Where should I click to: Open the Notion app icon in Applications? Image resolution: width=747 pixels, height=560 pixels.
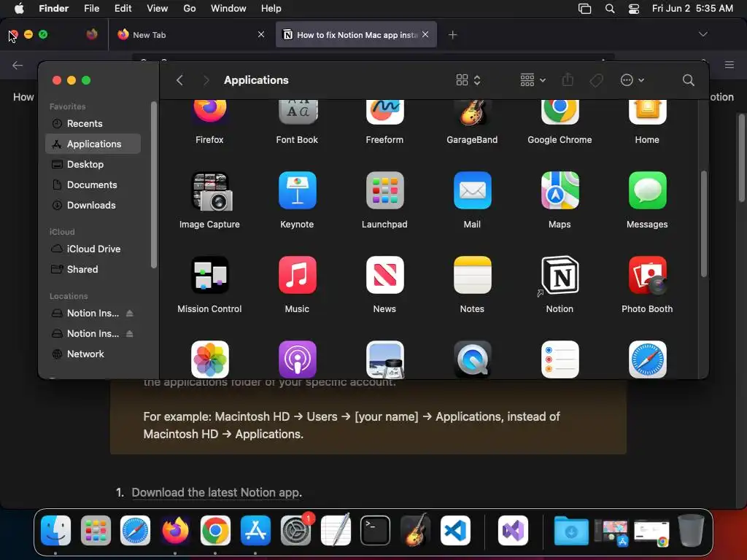[x=560, y=275]
